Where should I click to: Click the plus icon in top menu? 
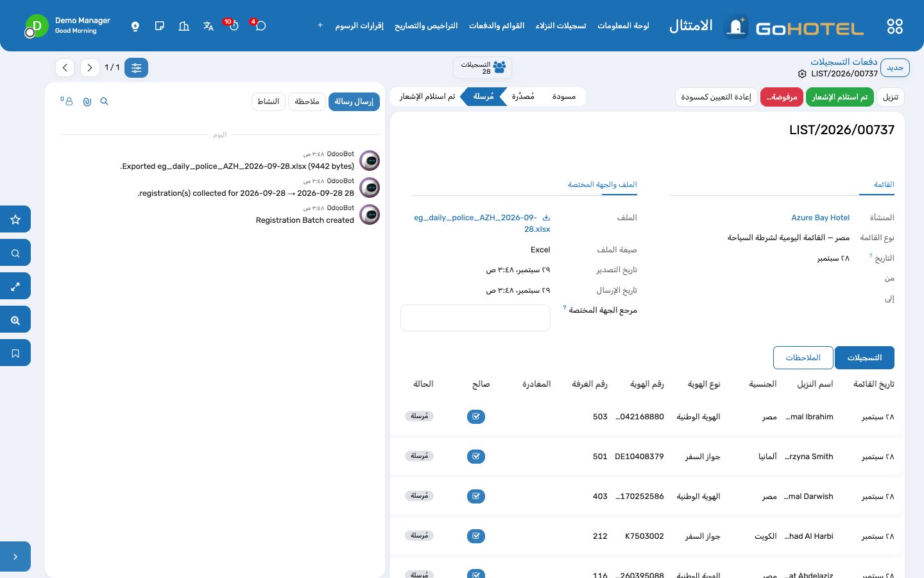pyautogui.click(x=320, y=26)
